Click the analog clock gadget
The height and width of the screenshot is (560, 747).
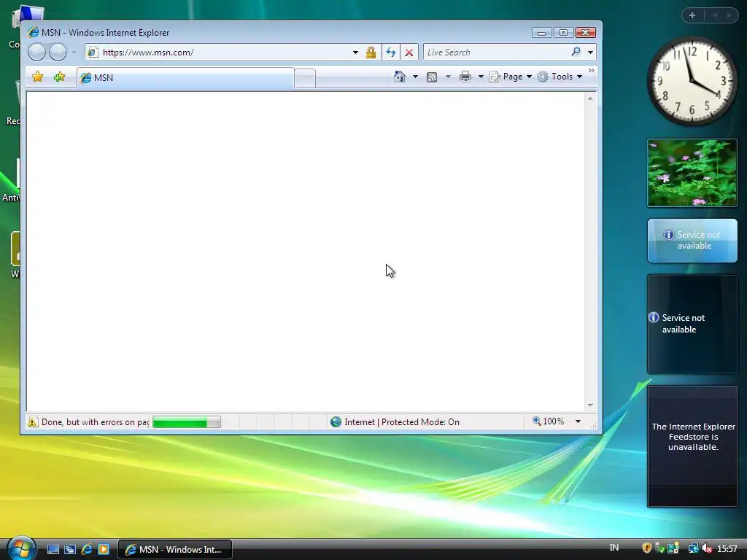pyautogui.click(x=692, y=80)
